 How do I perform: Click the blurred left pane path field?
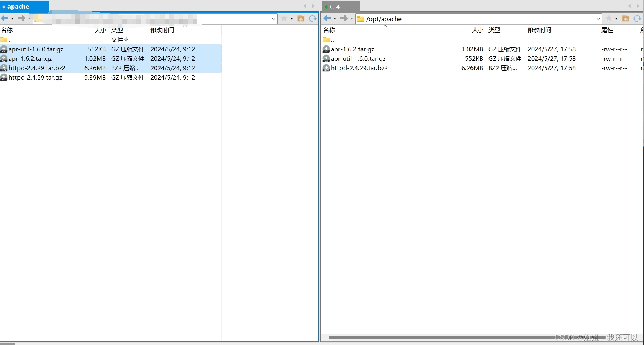pyautogui.click(x=155, y=19)
